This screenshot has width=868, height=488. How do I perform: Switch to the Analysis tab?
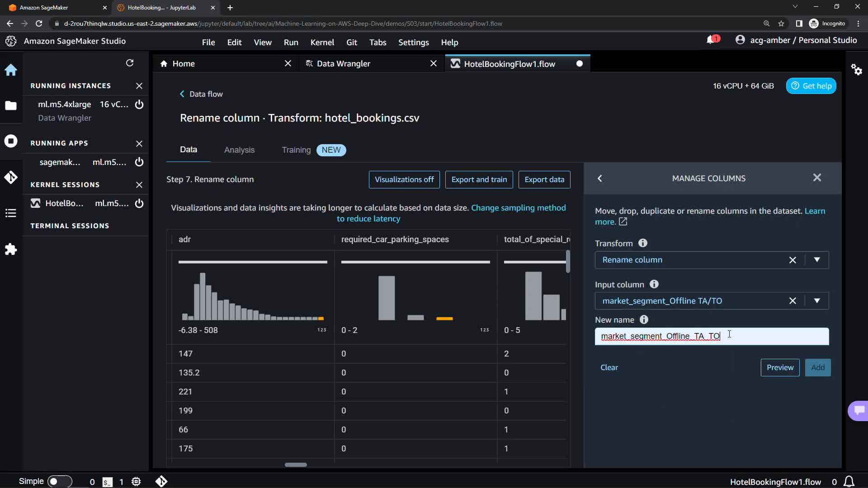click(x=239, y=150)
